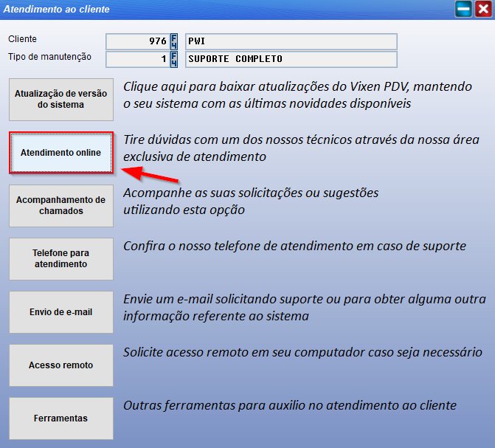Click the Cliente label
Screen dimensions: 495x448
(22, 39)
